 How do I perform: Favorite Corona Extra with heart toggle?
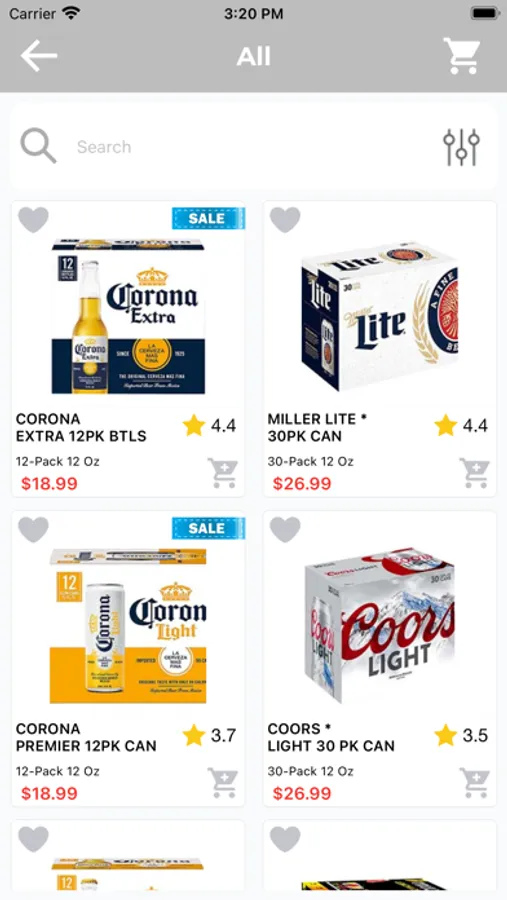(x=33, y=220)
